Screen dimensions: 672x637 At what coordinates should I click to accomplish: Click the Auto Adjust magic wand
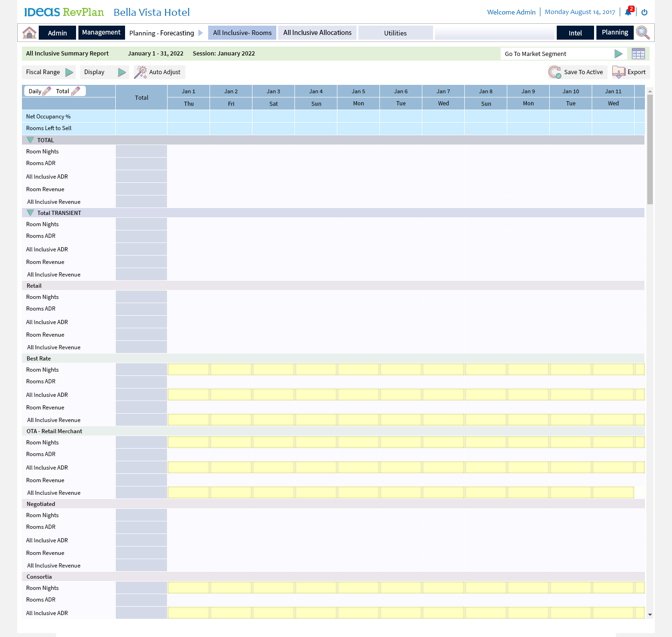140,72
